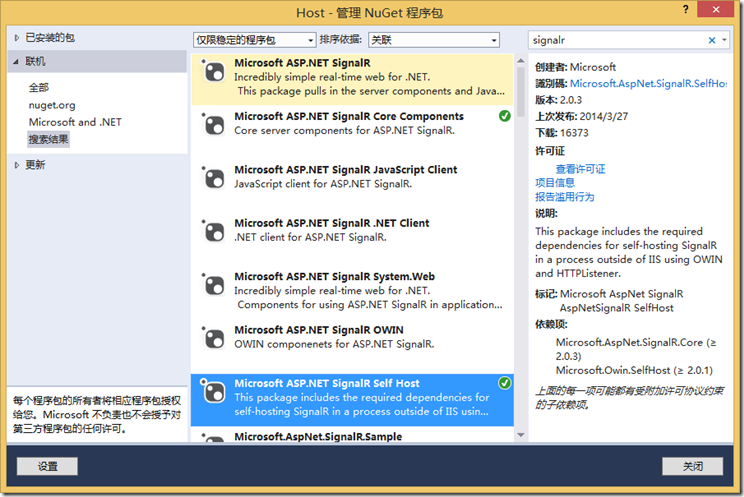
Task: Select the 全部 source
Action: pos(39,87)
